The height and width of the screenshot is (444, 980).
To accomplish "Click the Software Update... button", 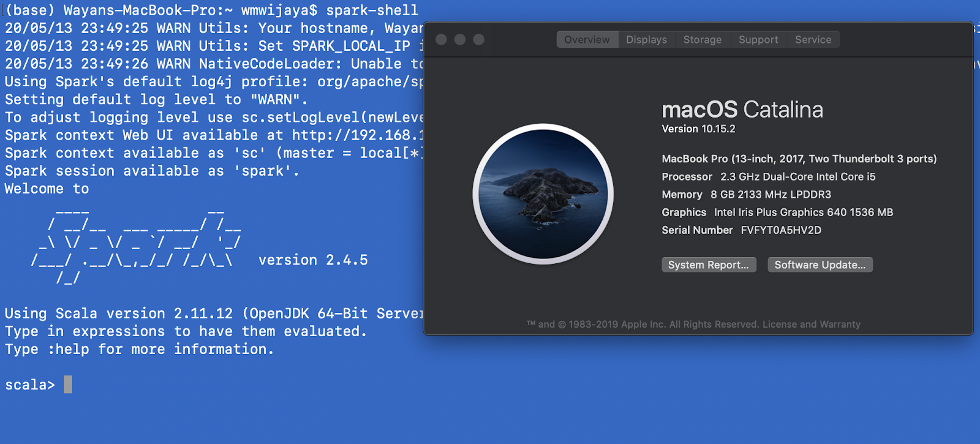I will (820, 265).
